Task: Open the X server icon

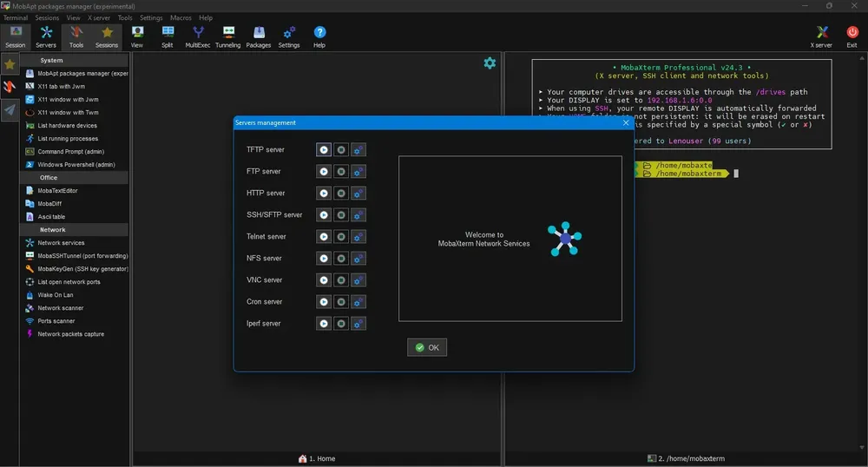Action: coord(821,37)
